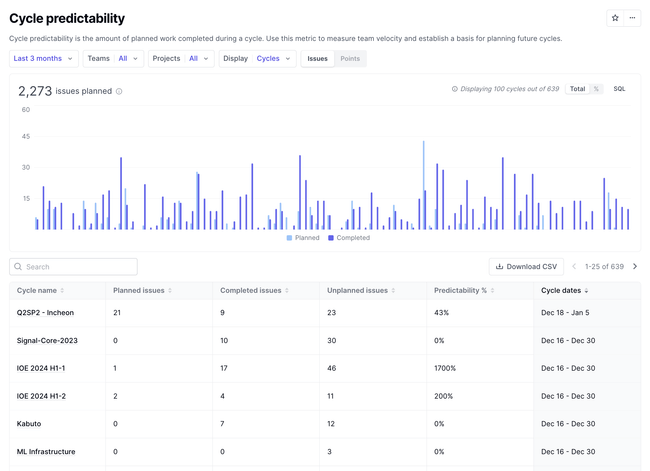Click the 1-25 of 639 pagination text
Image resolution: width=650 pixels, height=471 pixels.
(604, 267)
